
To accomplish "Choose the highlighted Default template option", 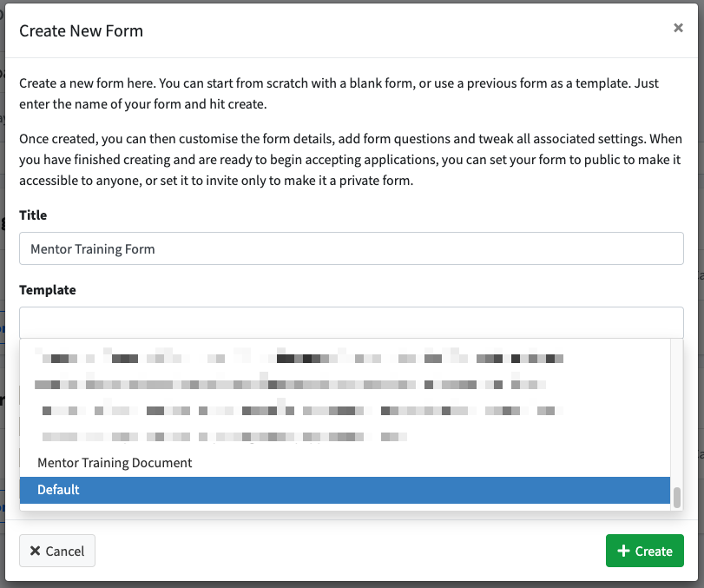I will [x=345, y=490].
